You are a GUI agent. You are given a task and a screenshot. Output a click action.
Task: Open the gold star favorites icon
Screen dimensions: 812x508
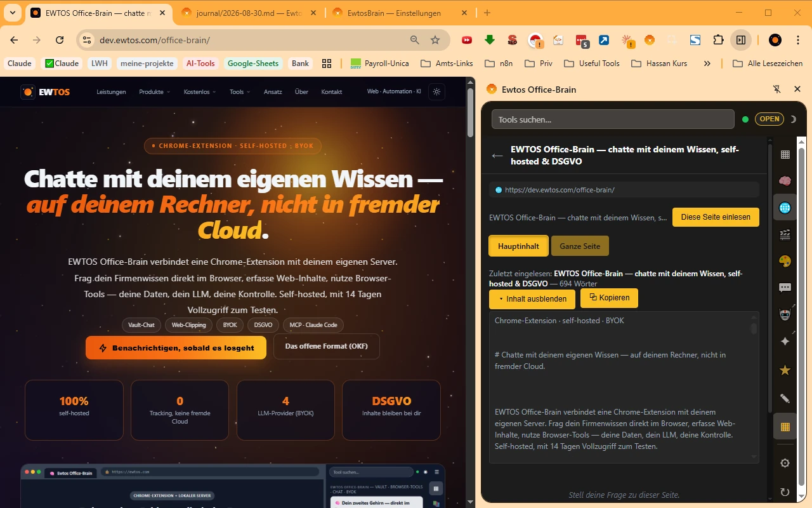pyautogui.click(x=785, y=370)
